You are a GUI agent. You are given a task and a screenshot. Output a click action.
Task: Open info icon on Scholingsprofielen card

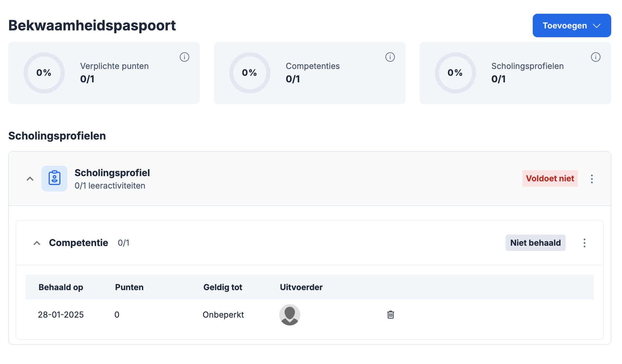(596, 57)
